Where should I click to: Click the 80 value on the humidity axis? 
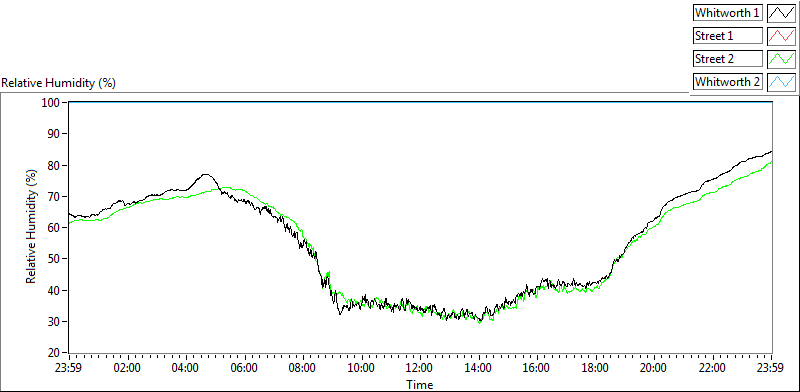click(x=54, y=165)
